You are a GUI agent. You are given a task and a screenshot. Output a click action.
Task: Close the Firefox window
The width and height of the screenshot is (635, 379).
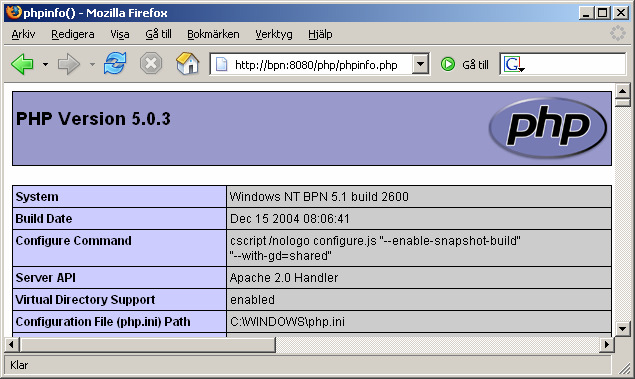pos(621,13)
